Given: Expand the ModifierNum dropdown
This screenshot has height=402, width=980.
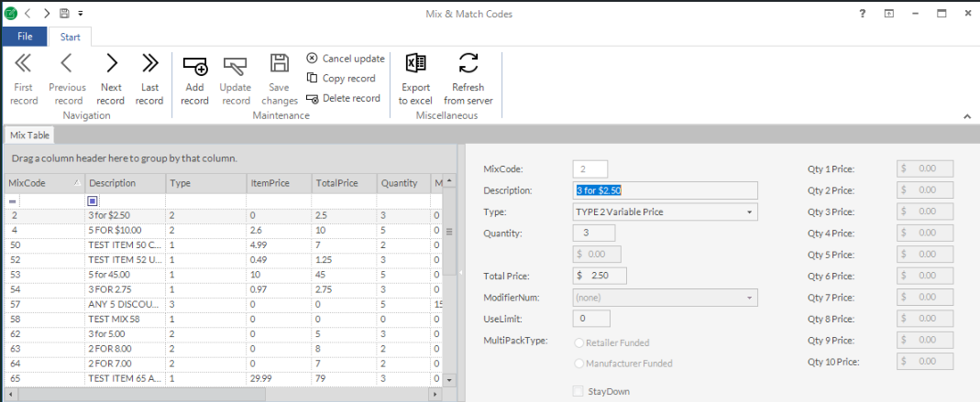Looking at the screenshot, I should pos(750,298).
